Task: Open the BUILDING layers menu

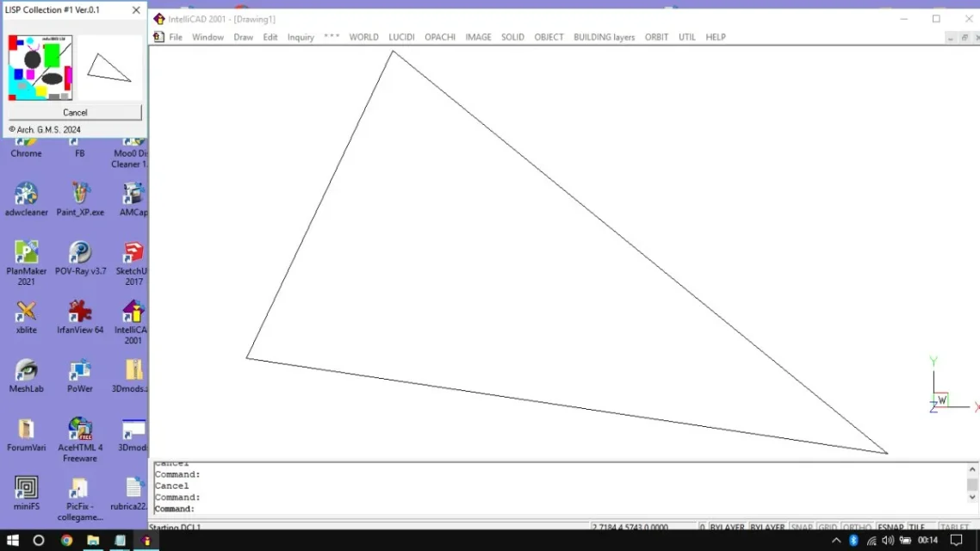Action: [x=604, y=37]
